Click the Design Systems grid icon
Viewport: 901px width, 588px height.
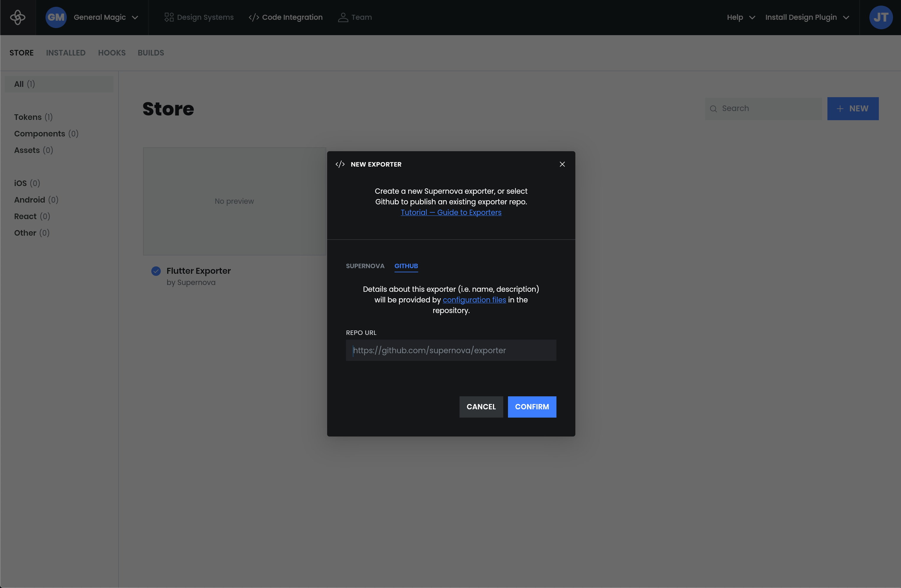(169, 17)
